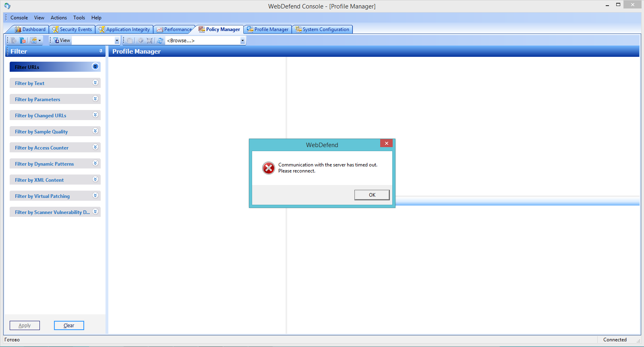Switch to the Security Events tab
Viewport: 644px width, 347px height.
72,29
